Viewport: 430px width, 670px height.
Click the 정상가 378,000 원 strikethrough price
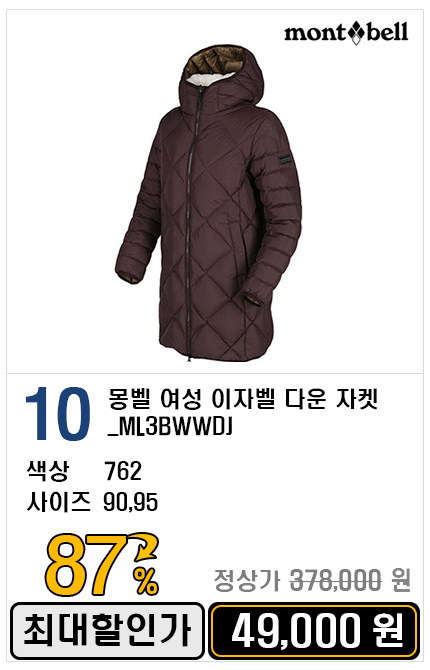312,580
